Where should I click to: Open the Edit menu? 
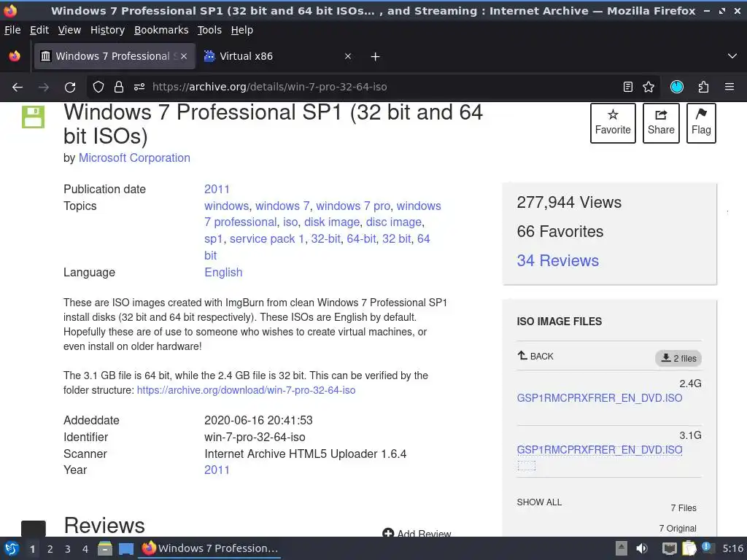point(39,30)
